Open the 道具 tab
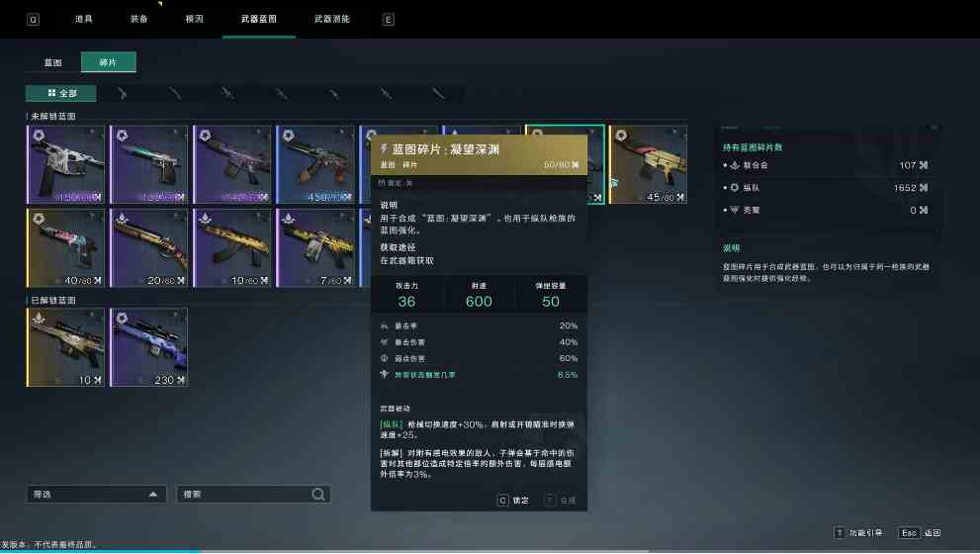 click(x=84, y=19)
